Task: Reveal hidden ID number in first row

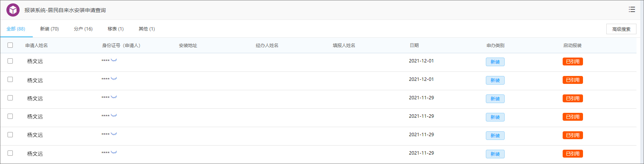Action: 114,60
